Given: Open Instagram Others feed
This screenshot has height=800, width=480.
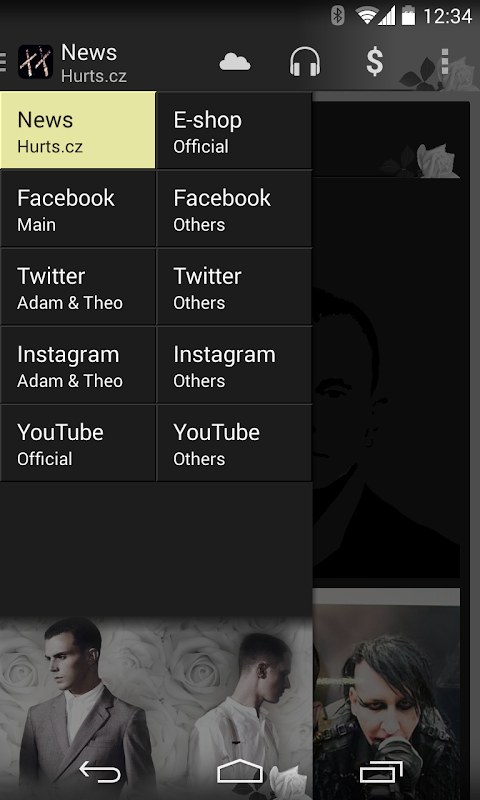Looking at the screenshot, I should [x=234, y=365].
